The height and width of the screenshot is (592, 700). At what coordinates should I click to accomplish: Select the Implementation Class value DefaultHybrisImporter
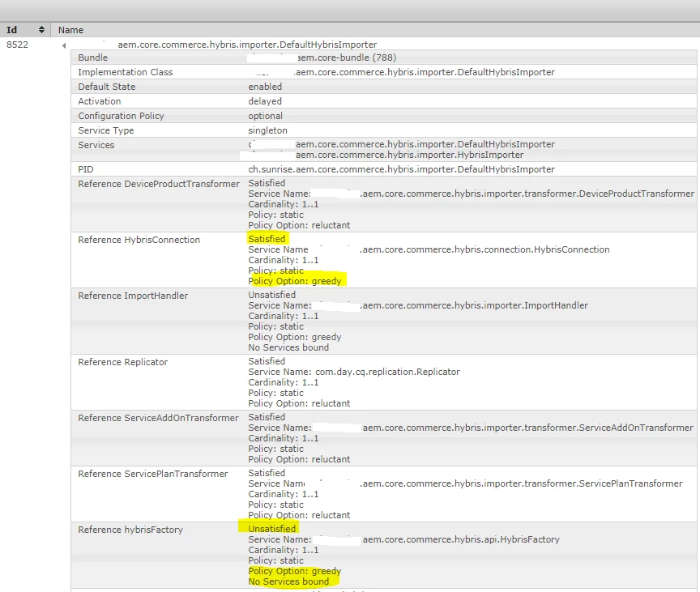pyautogui.click(x=425, y=72)
